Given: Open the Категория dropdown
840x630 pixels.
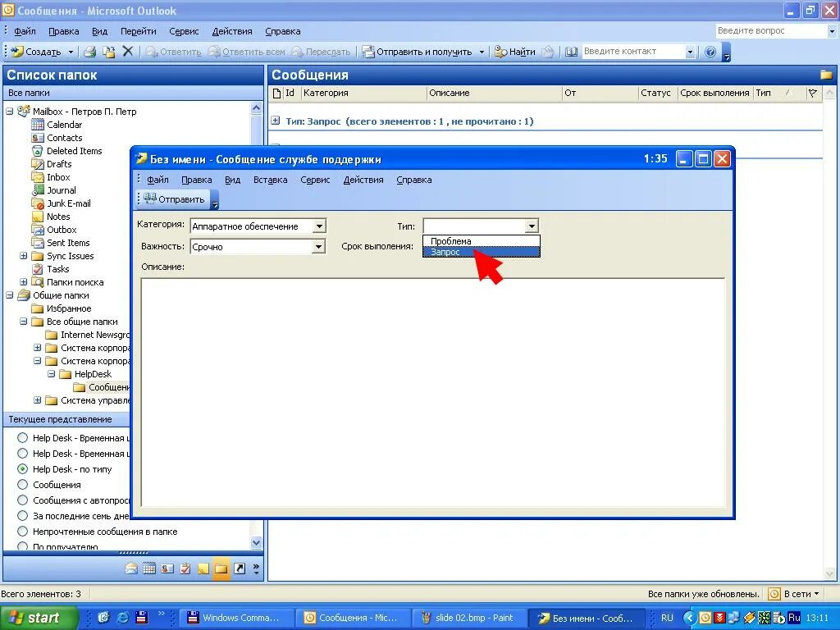Looking at the screenshot, I should tap(319, 226).
